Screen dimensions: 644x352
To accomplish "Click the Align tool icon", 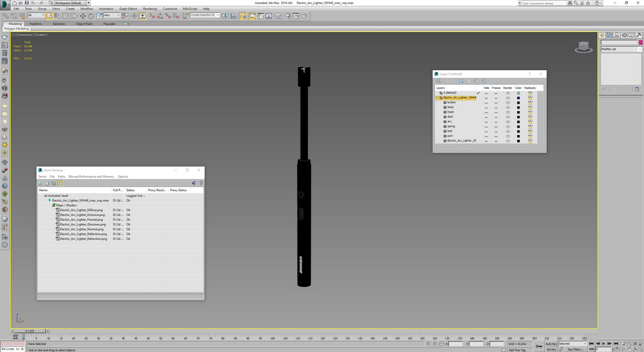I will tap(234, 16).
